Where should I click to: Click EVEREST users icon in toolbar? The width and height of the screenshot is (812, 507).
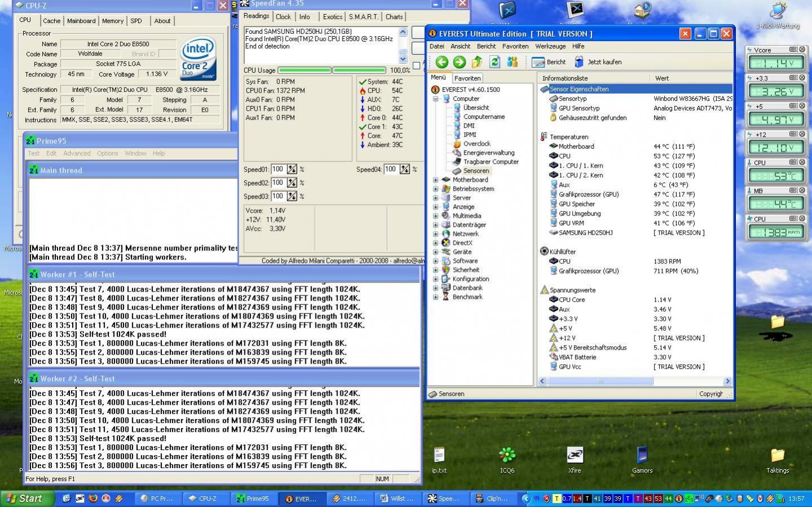click(x=512, y=62)
